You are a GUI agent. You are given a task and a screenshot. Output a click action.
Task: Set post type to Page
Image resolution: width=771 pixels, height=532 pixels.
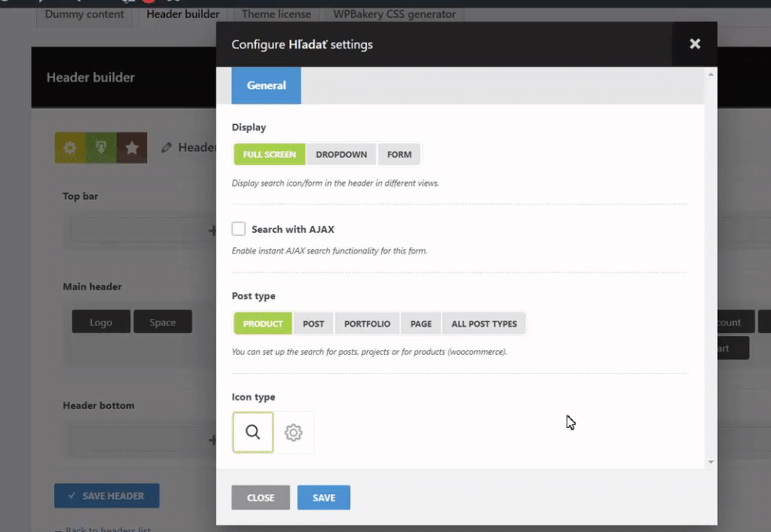click(x=421, y=324)
